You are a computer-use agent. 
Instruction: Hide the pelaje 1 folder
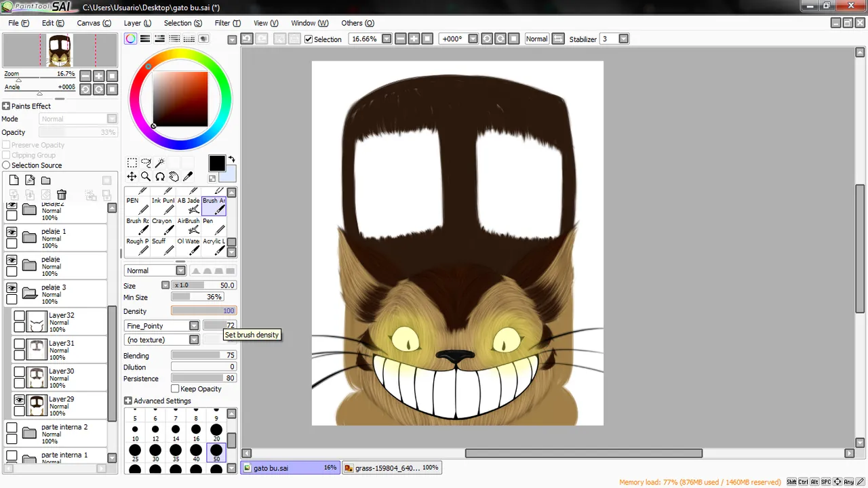click(12, 232)
